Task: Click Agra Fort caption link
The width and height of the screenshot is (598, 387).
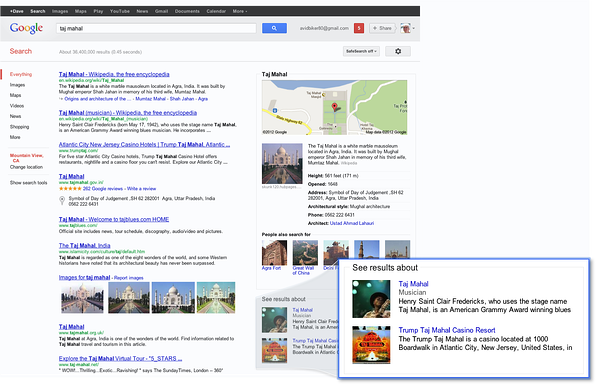Action: pyautogui.click(x=271, y=268)
